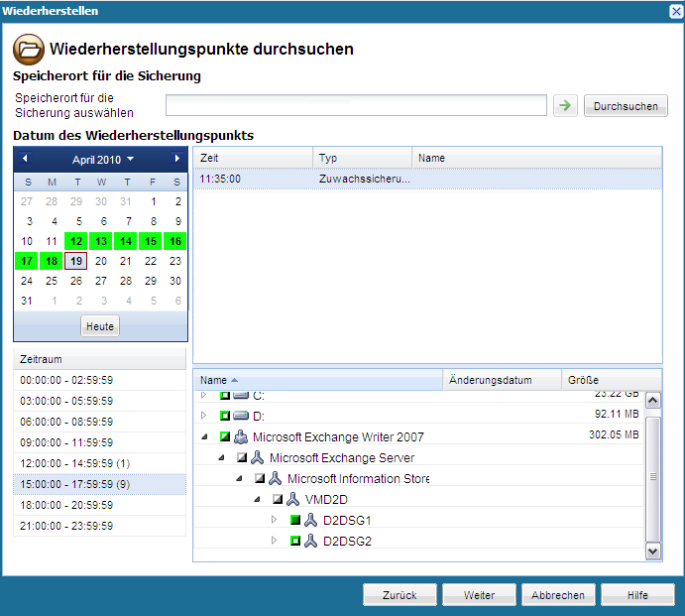
Task: Sort by Name column in recovery point list
Action: 537,158
